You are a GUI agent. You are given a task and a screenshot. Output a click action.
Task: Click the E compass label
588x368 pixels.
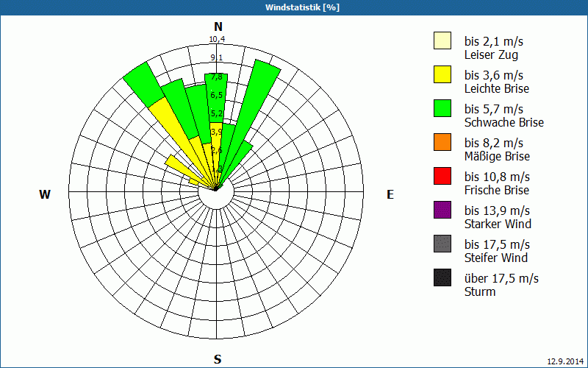[x=390, y=194]
